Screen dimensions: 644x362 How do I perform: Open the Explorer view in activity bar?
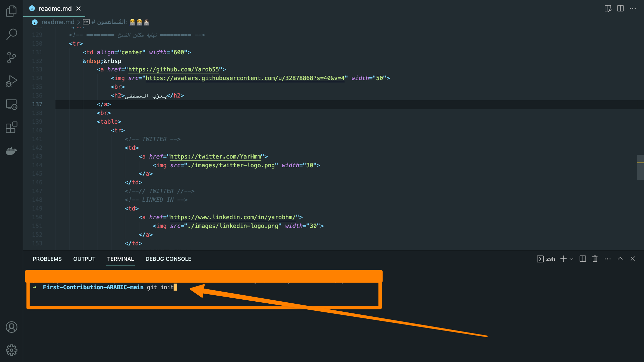click(x=11, y=11)
